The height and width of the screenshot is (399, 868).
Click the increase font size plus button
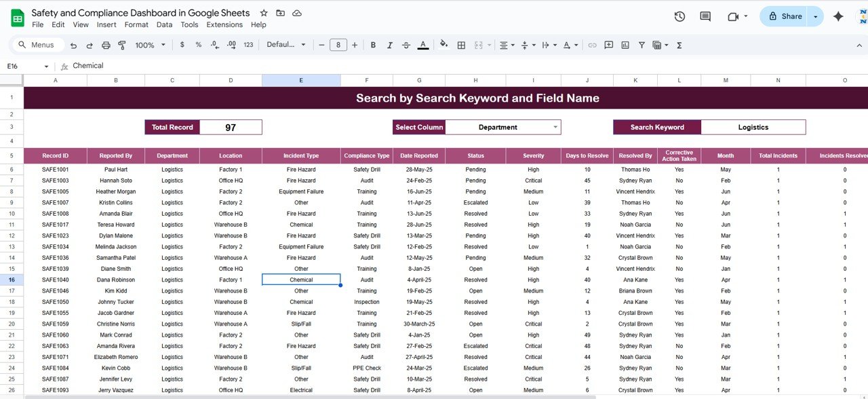(x=355, y=45)
